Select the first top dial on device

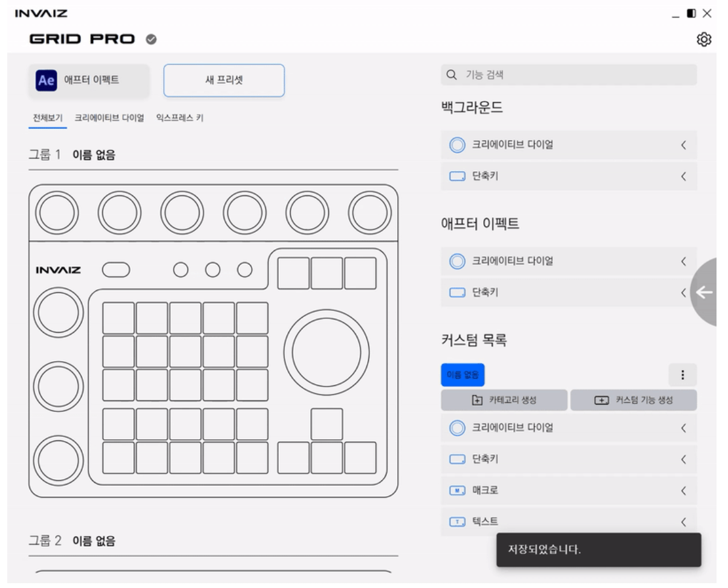(x=57, y=213)
